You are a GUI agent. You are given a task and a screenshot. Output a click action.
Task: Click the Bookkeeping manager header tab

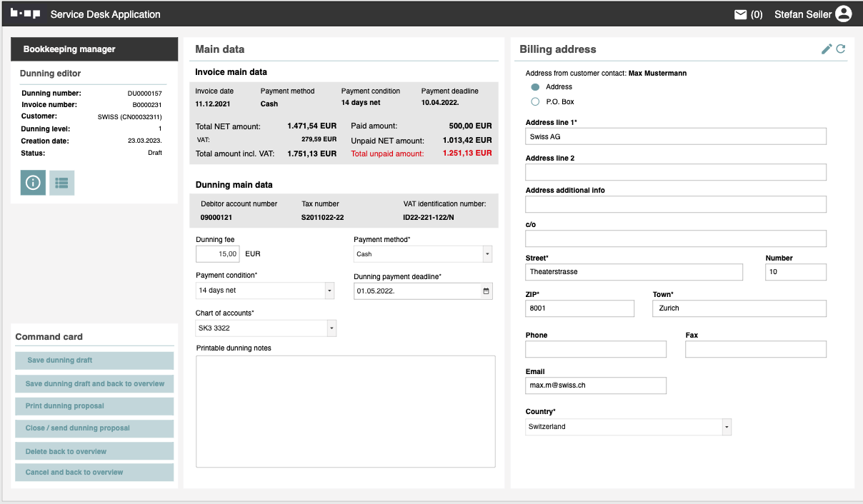point(94,49)
